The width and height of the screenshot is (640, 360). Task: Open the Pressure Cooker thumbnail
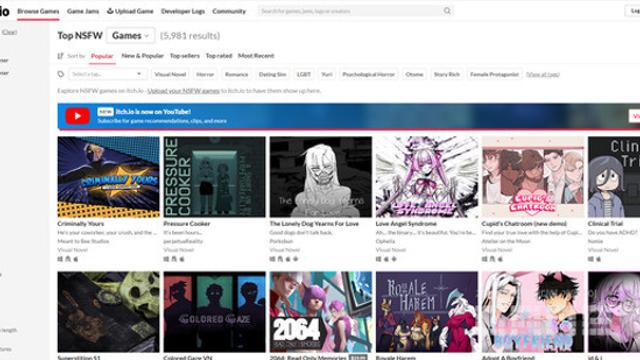pyautogui.click(x=214, y=177)
